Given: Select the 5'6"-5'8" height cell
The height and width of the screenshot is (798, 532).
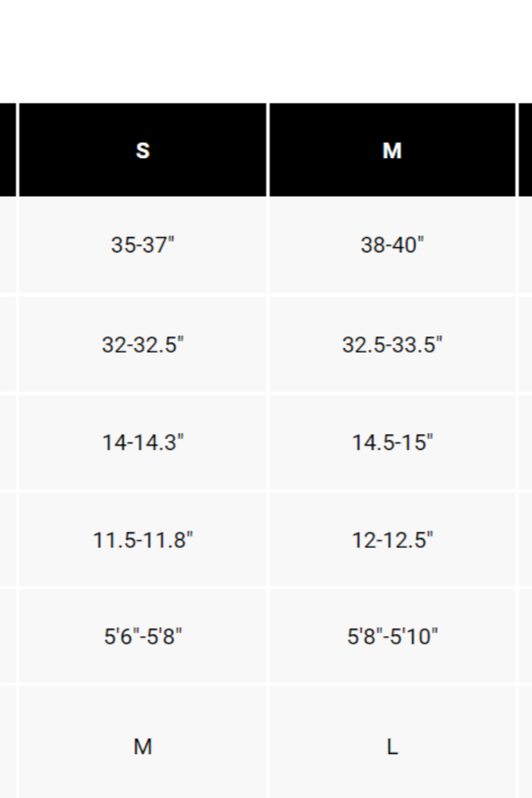Looking at the screenshot, I should 143,636.
